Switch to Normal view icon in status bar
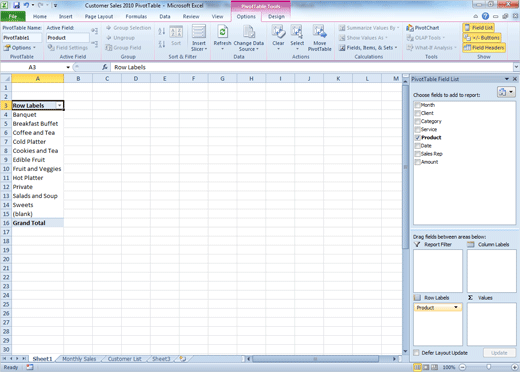 click(417, 367)
